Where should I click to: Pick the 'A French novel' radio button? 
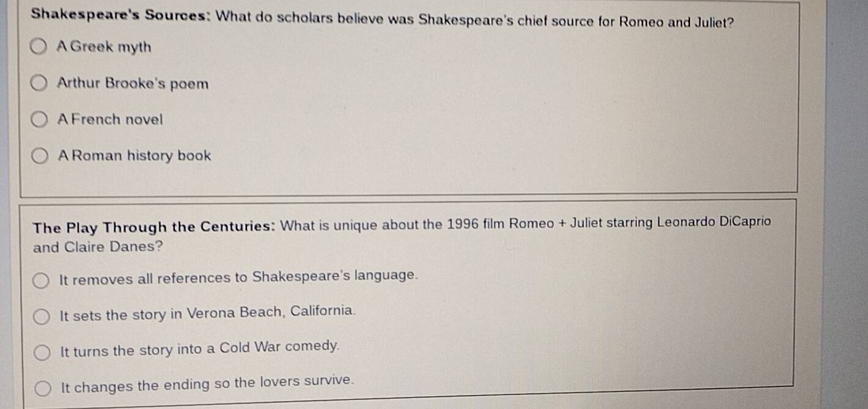coord(40,120)
